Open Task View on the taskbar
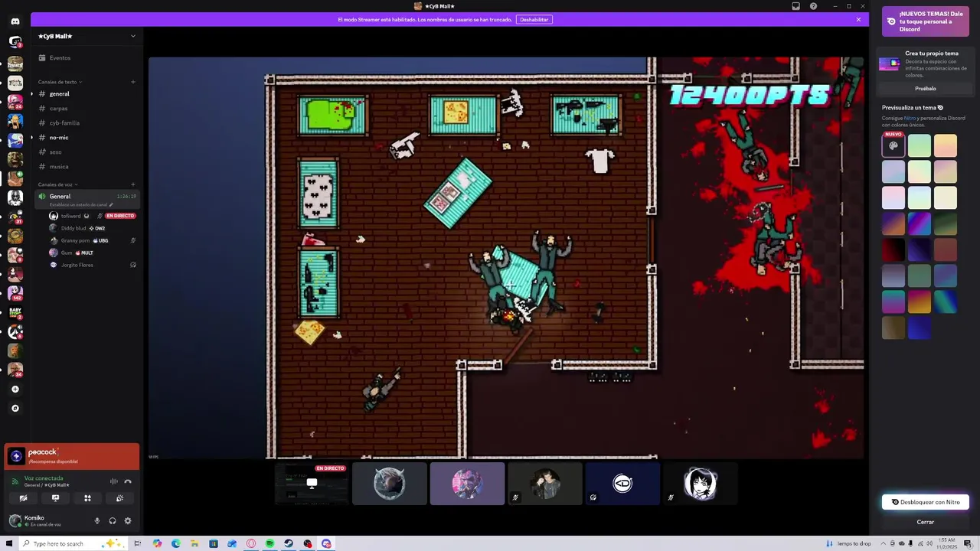The height and width of the screenshot is (551, 980). click(138, 543)
